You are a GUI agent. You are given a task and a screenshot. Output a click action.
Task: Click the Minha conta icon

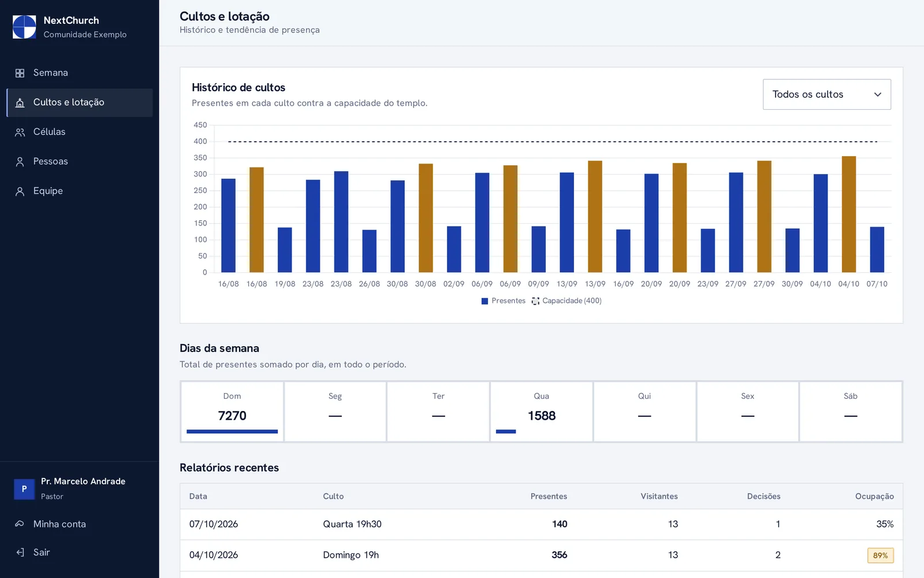point(20,524)
